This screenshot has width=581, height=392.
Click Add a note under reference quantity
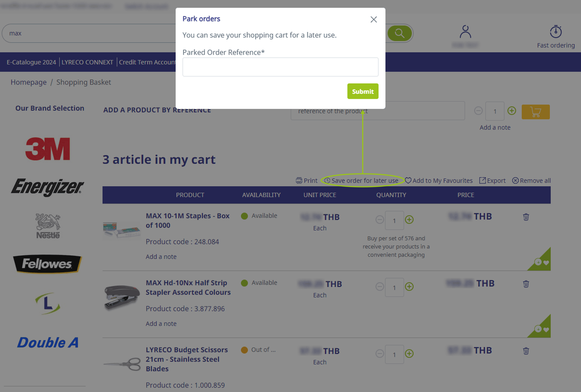coord(495,127)
